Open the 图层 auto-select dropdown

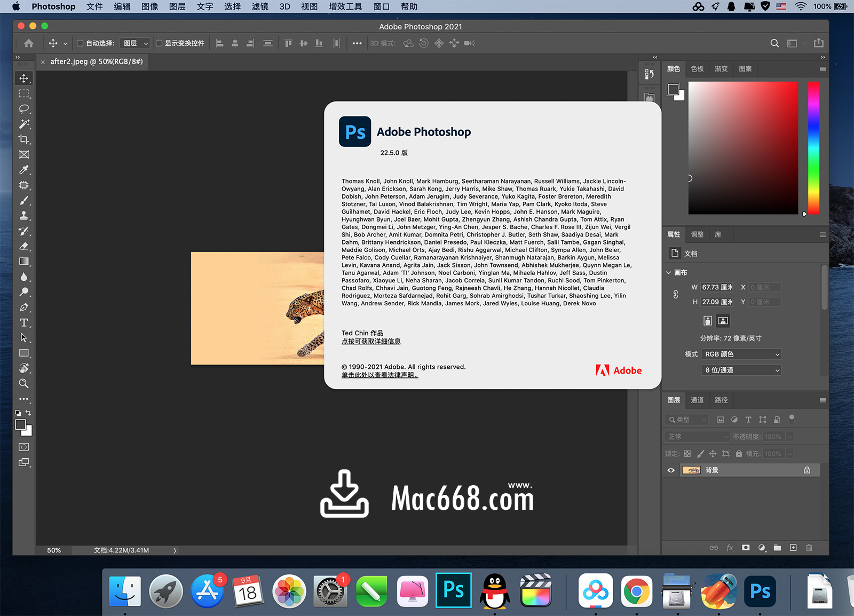click(x=135, y=43)
